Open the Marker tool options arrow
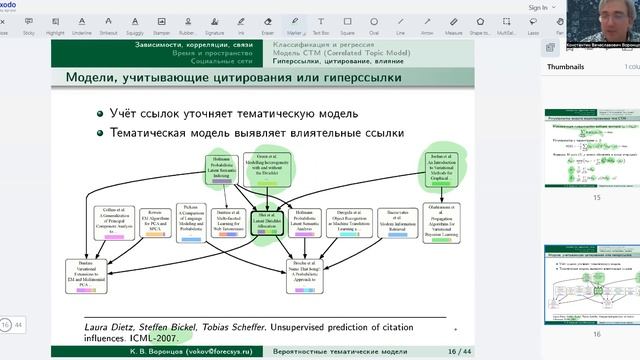This screenshot has height=360, width=640. point(304,34)
